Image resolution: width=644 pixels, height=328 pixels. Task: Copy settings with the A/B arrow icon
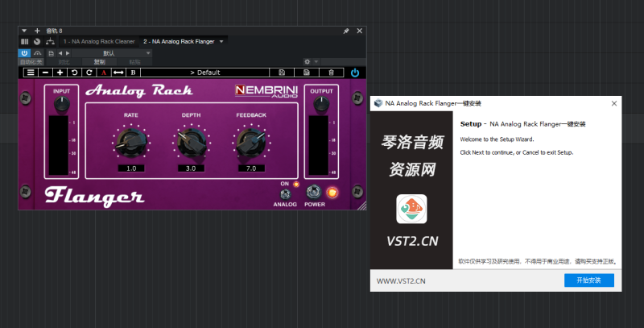118,73
